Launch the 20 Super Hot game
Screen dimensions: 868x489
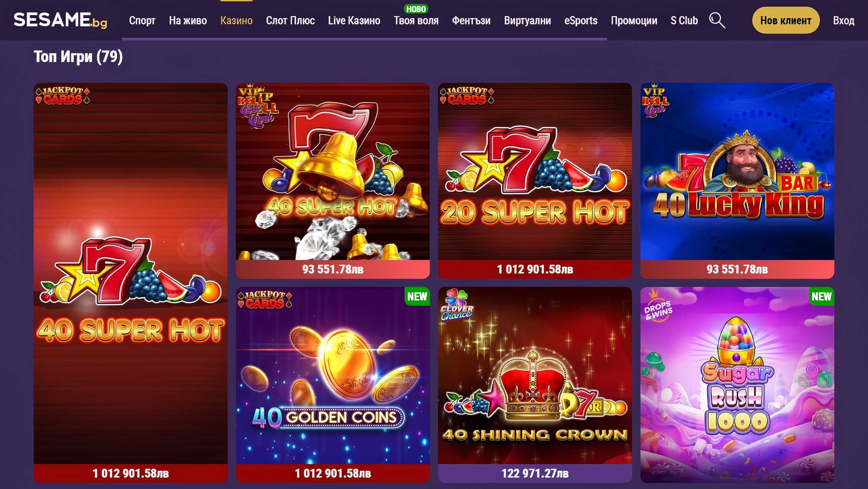tap(535, 172)
